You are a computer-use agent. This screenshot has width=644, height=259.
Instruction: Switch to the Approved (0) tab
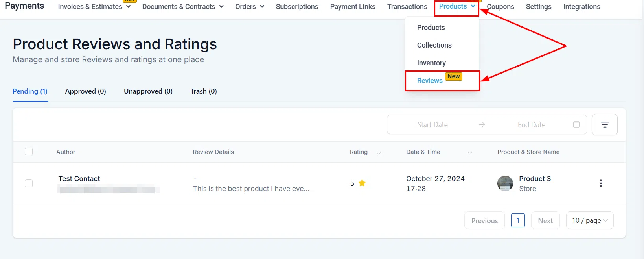pos(85,91)
